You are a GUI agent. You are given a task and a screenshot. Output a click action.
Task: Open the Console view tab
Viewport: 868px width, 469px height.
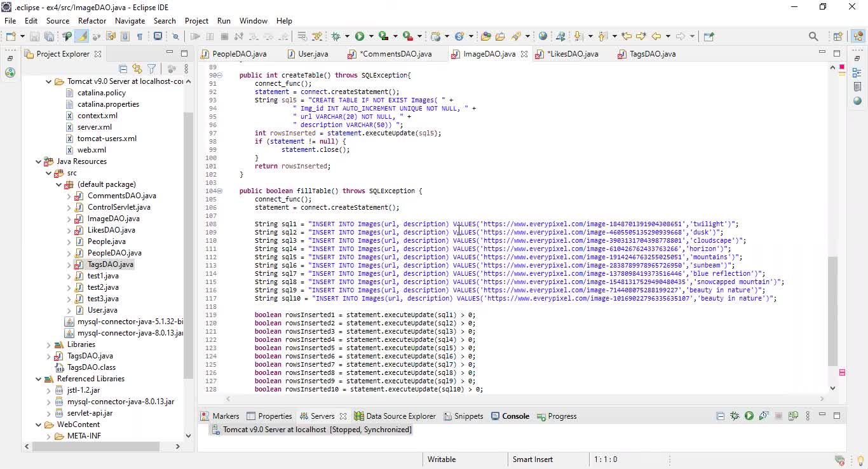click(510, 416)
